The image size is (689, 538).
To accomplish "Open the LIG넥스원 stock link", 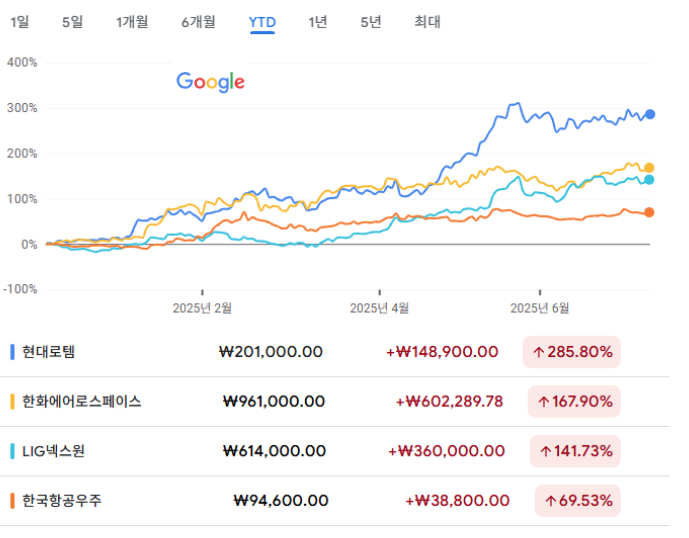I will click(x=53, y=451).
